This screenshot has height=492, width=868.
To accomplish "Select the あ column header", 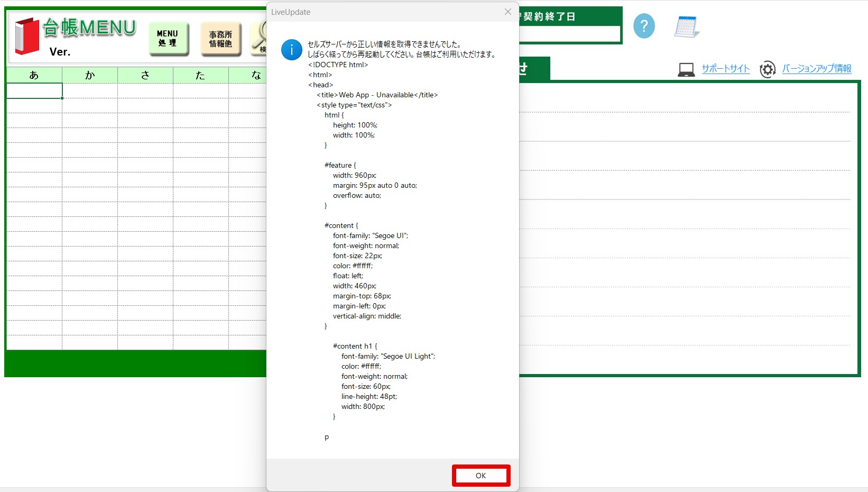I will (x=34, y=75).
